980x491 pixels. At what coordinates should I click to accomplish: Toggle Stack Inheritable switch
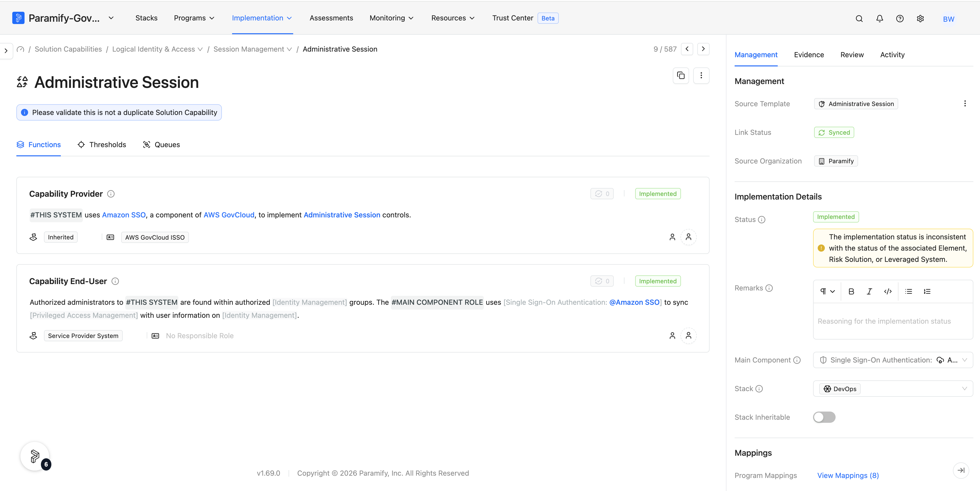tap(824, 417)
